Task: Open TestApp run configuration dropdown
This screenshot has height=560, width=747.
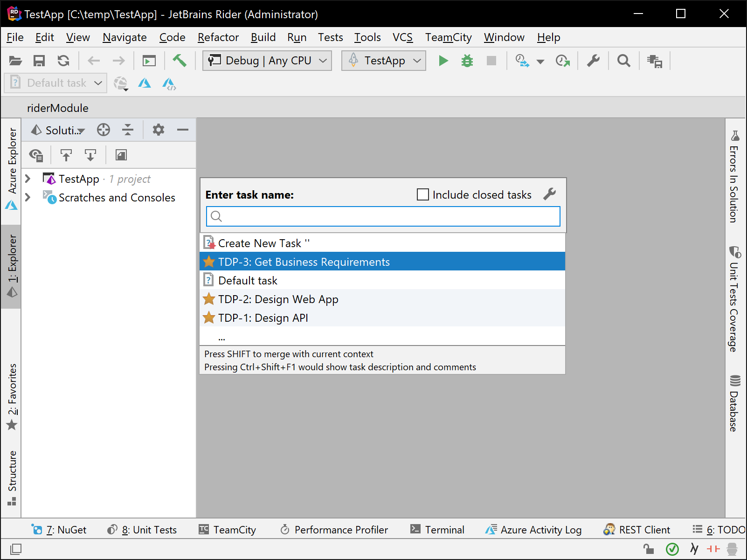Action: pyautogui.click(x=384, y=61)
